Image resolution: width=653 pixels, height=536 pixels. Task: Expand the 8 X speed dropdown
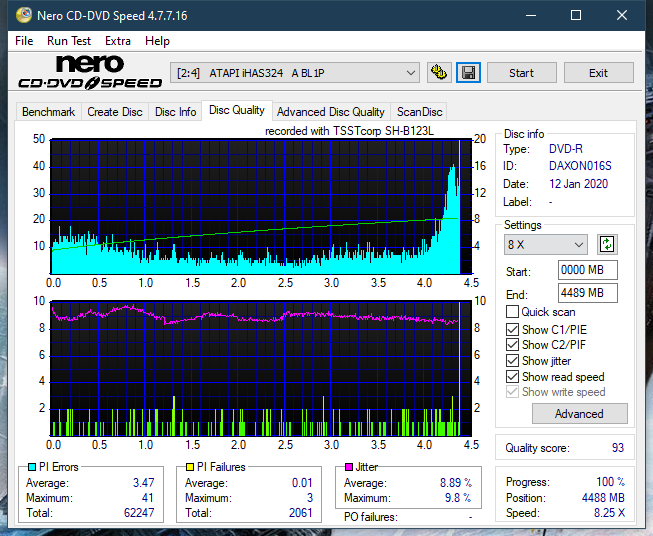(546, 245)
